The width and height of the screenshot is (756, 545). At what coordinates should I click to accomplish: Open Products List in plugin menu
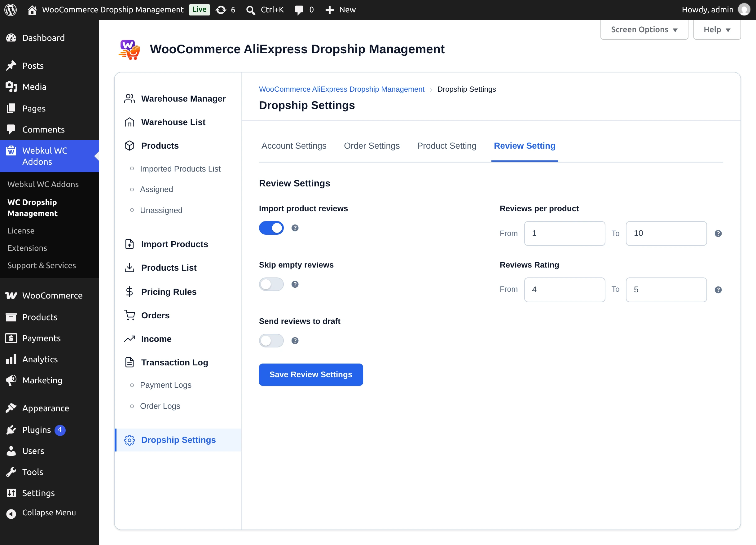[x=169, y=268]
